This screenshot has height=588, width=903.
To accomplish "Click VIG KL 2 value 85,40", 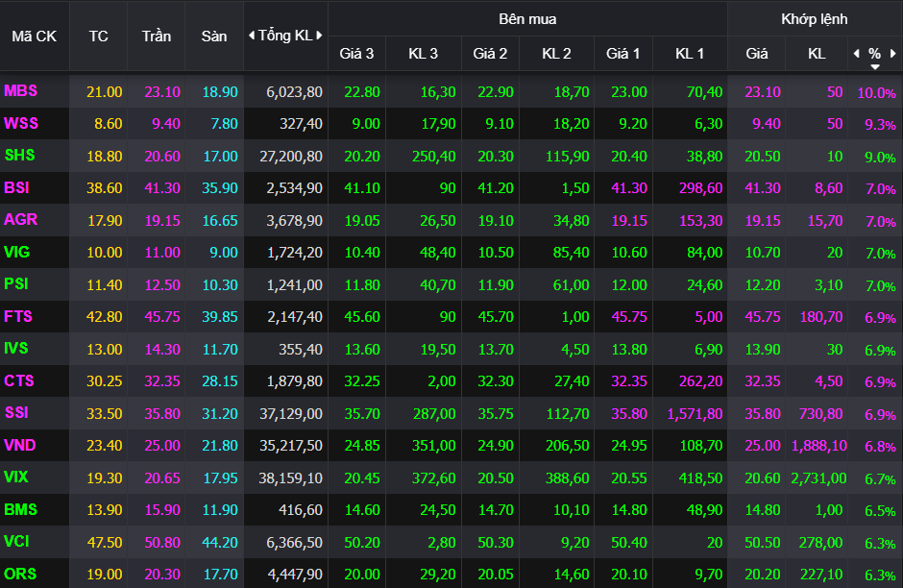I will coord(572,253).
